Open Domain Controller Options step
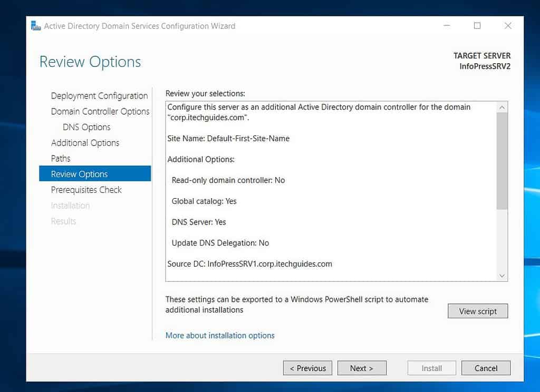The width and height of the screenshot is (540, 392). pyautogui.click(x=100, y=112)
